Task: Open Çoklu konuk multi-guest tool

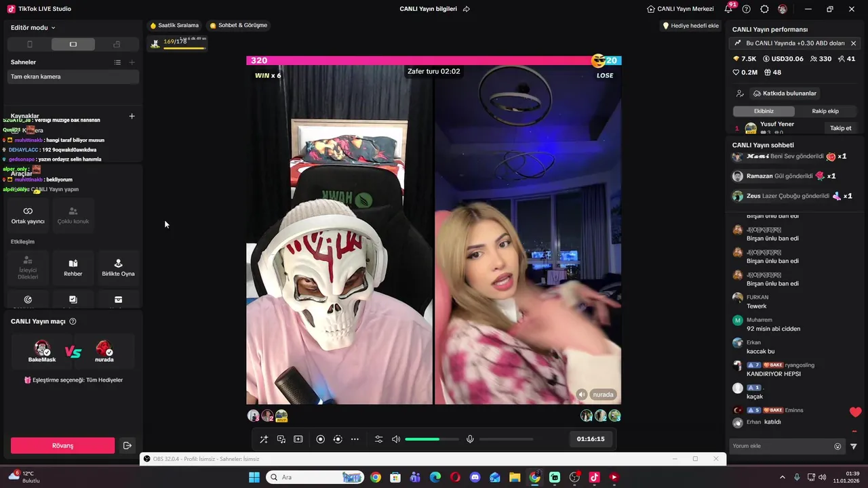Action: point(73,215)
